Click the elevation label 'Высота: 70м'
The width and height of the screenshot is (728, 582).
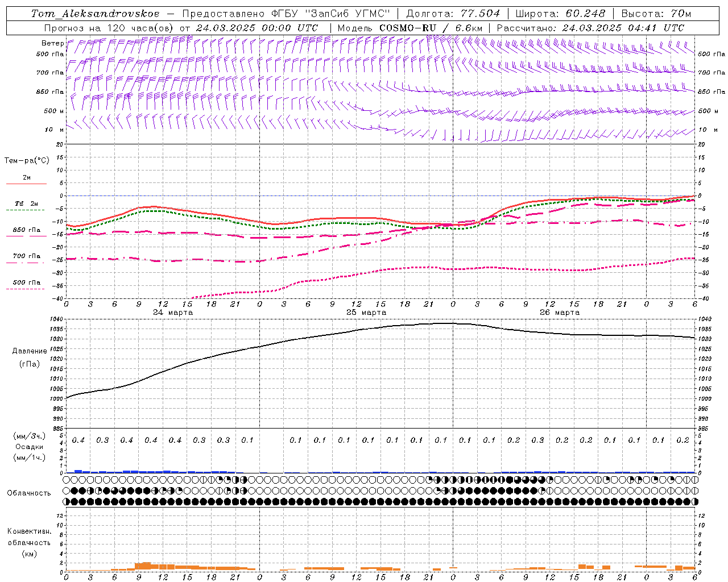pos(656,14)
